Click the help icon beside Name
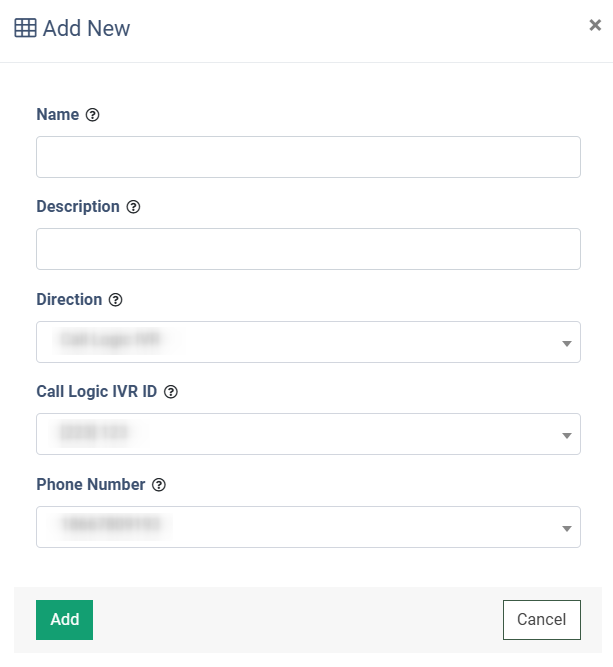 point(92,115)
